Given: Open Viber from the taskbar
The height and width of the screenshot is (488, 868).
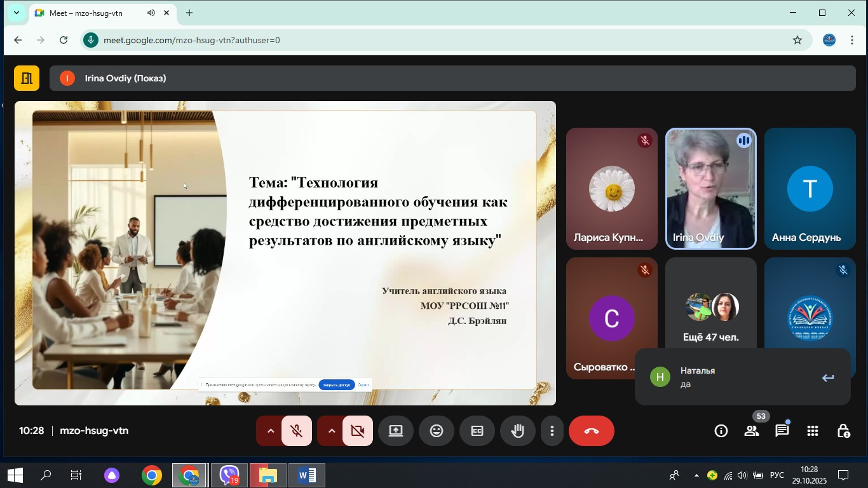Looking at the screenshot, I should (x=229, y=475).
